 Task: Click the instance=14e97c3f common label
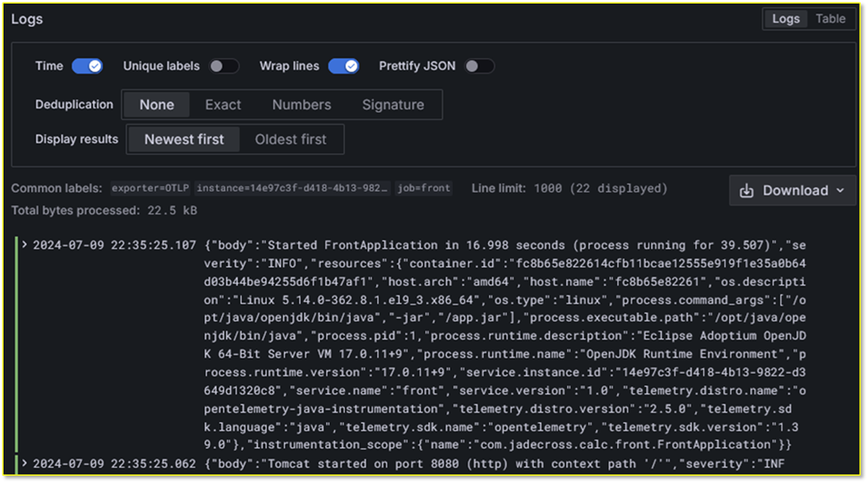click(x=292, y=188)
